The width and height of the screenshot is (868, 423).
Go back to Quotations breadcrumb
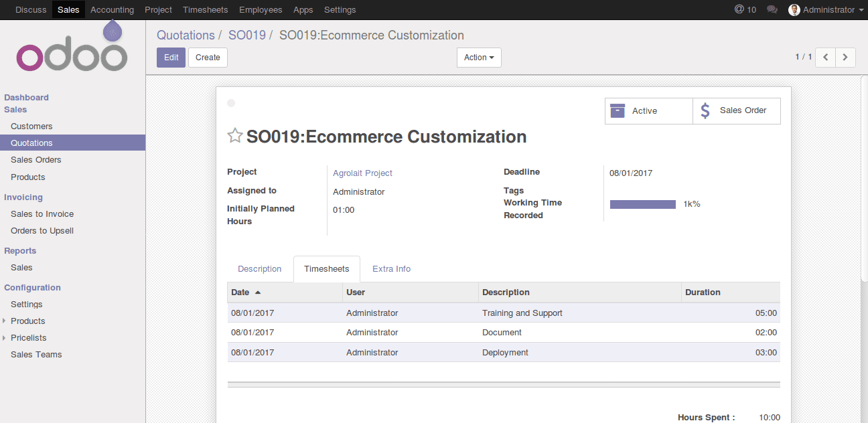186,35
